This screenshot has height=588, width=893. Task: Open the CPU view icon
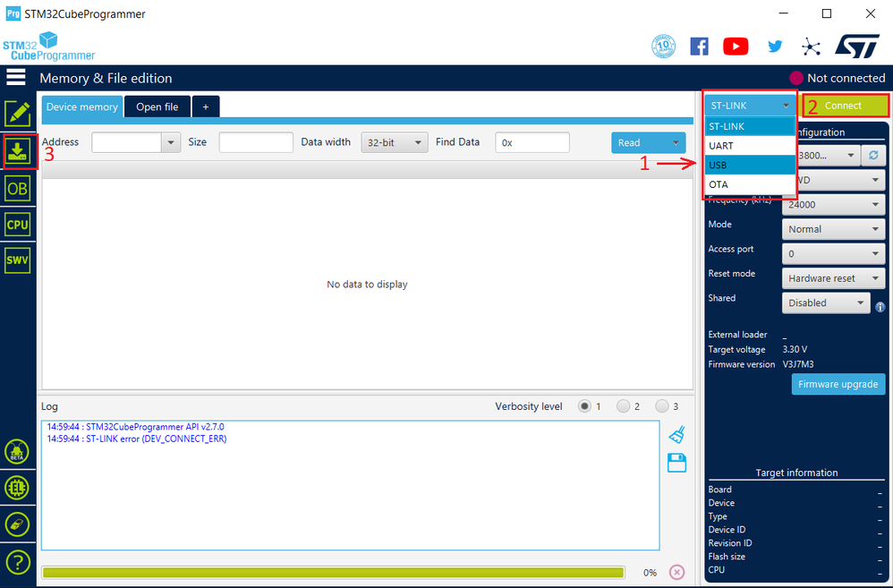(x=18, y=225)
